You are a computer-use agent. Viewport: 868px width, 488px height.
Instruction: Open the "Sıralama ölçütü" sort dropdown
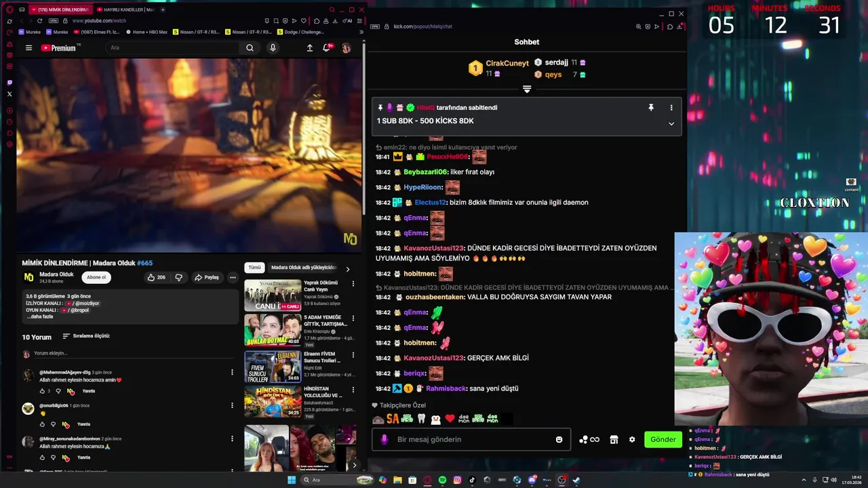point(86,336)
